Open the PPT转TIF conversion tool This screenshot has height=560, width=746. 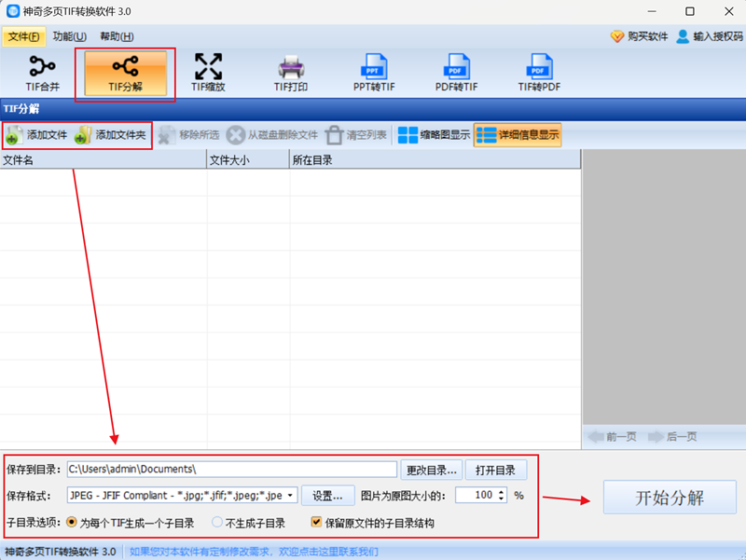tap(373, 72)
